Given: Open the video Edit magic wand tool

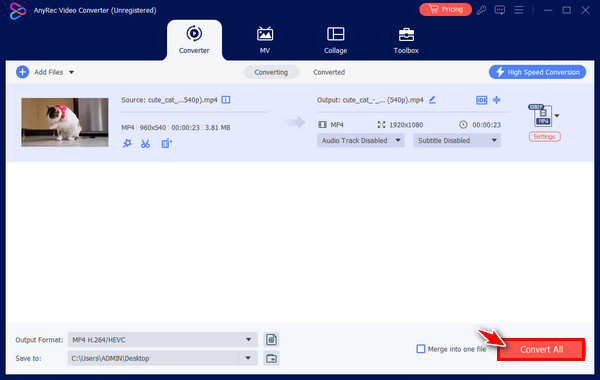Looking at the screenshot, I should click(127, 144).
